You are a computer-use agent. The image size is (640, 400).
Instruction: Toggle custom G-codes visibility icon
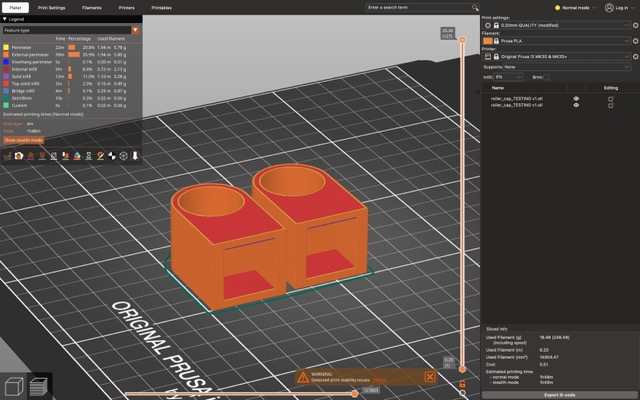coord(100,156)
